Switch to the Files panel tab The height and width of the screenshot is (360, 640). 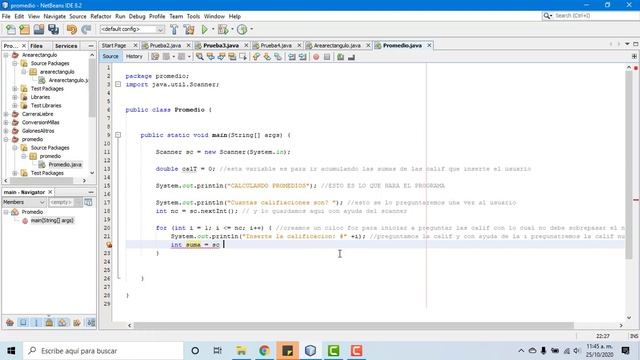tap(36, 46)
